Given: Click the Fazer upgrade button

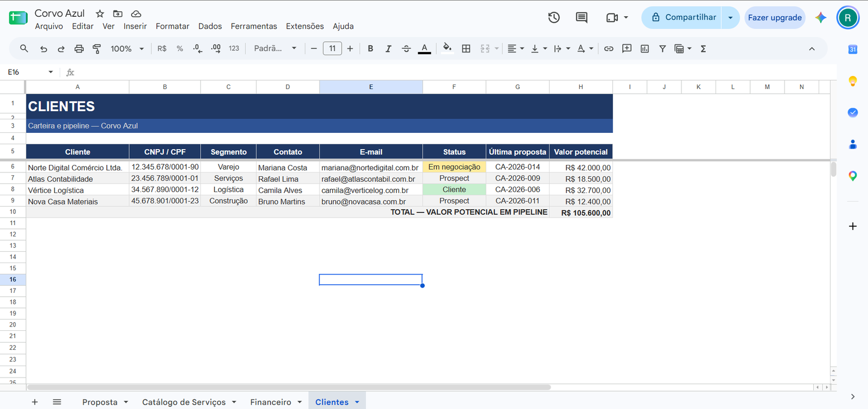Looking at the screenshot, I should pyautogui.click(x=775, y=17).
